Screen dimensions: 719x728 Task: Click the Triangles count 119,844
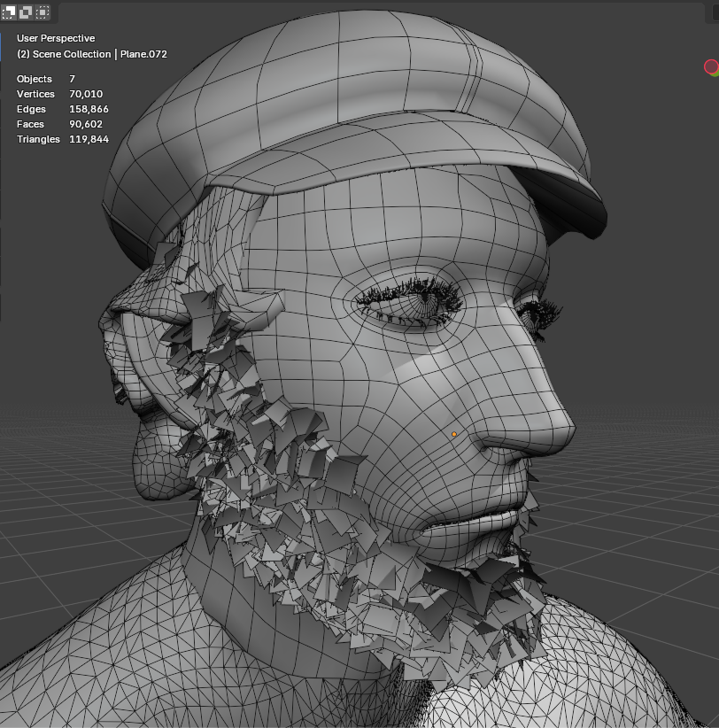pyautogui.click(x=89, y=139)
